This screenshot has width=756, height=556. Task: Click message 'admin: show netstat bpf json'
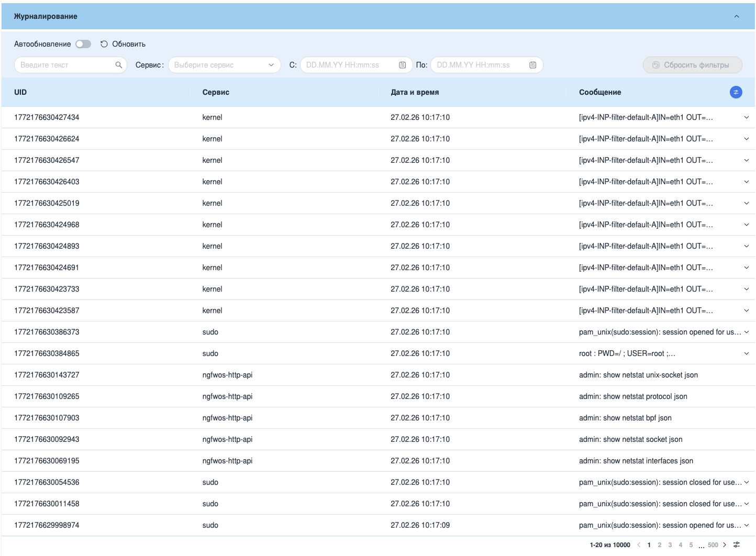coord(625,418)
